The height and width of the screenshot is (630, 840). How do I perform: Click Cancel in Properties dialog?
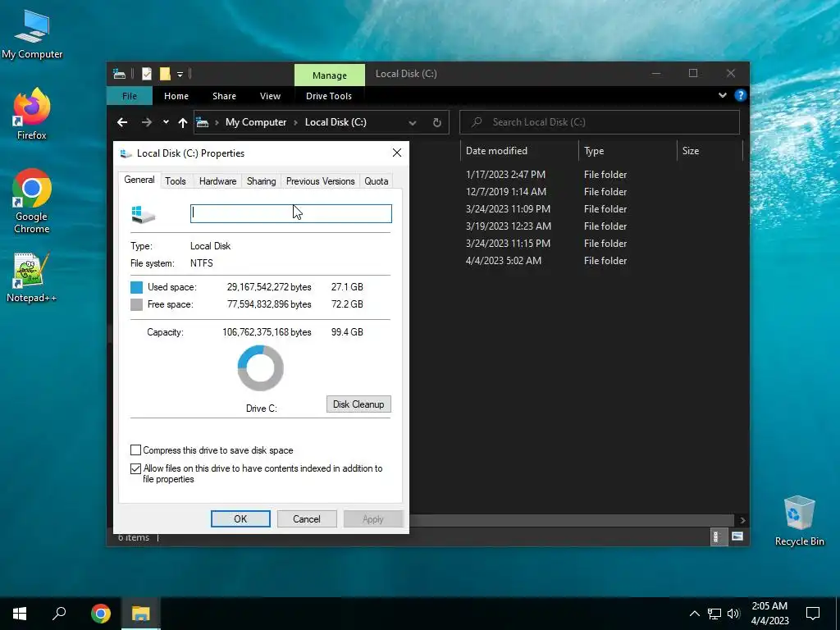coord(307,518)
